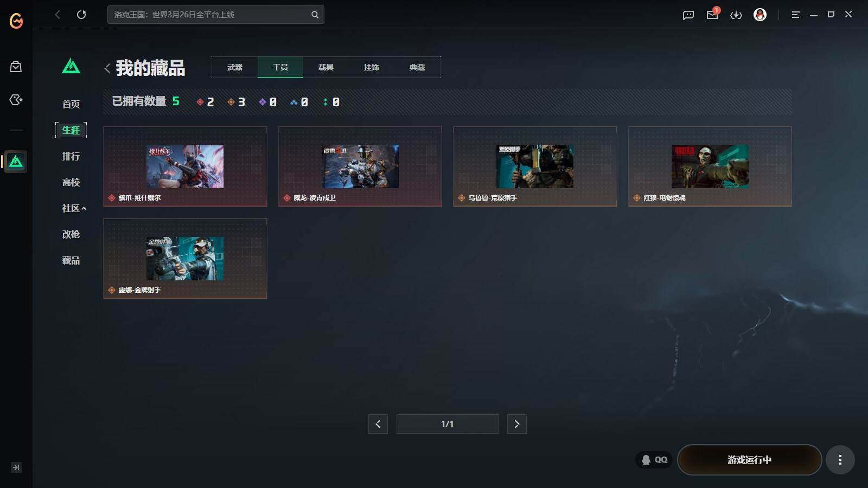Minimize the WeGame window
Viewport: 868px width, 488px height.
814,15
